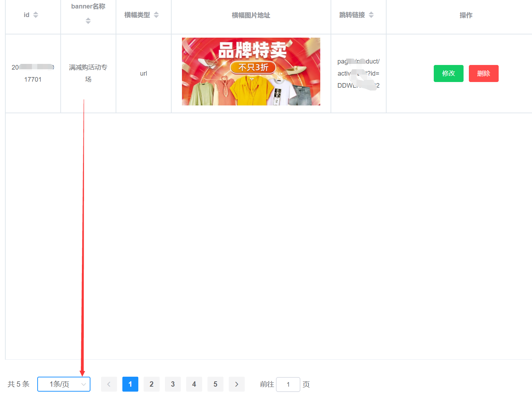Click the red 删除 button

(483, 73)
